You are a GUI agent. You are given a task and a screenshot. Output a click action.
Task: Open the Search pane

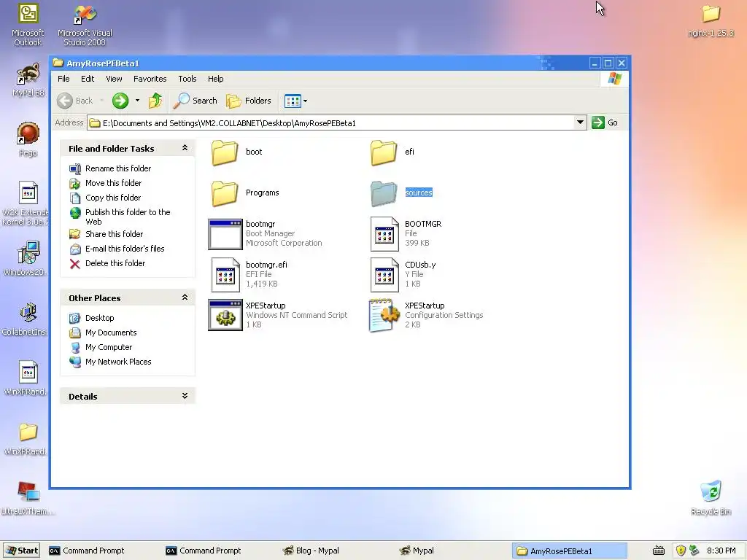196,101
